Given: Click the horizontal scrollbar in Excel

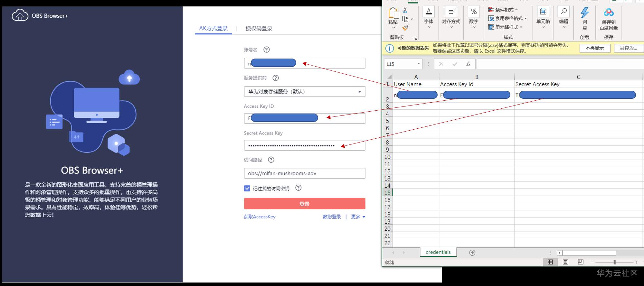Looking at the screenshot, I should pyautogui.click(x=589, y=253).
